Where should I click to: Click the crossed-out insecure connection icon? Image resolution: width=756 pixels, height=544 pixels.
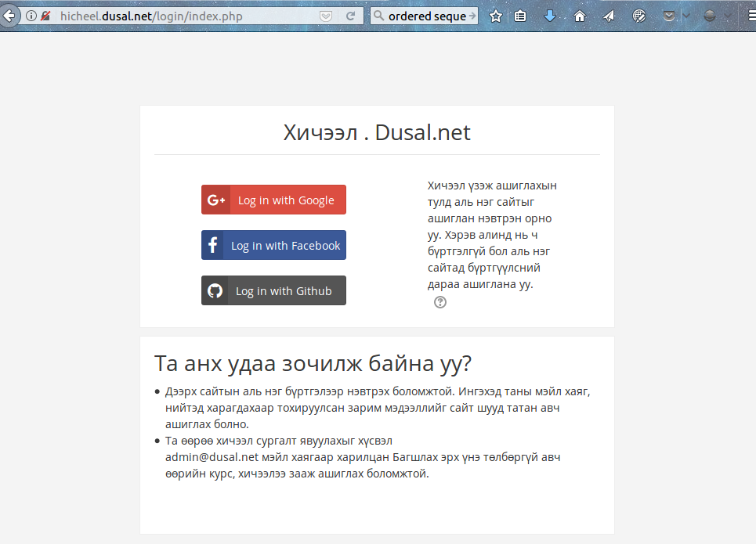[x=45, y=16]
